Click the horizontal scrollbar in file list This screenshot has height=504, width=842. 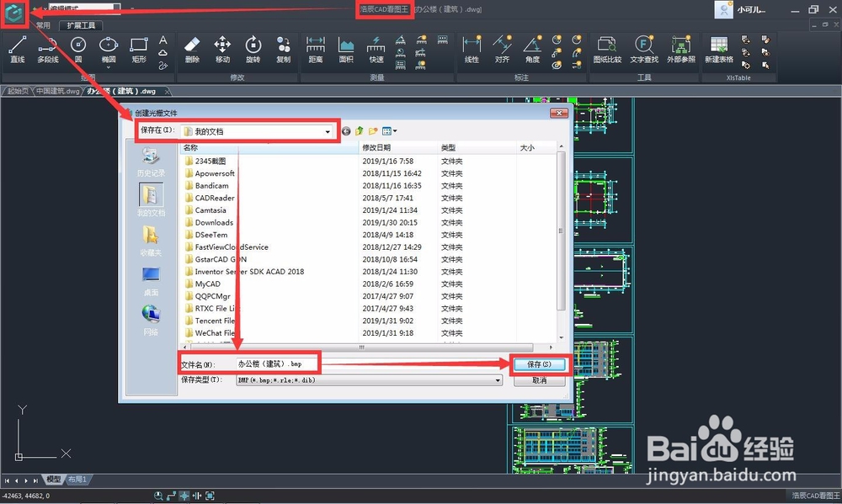pos(361,347)
